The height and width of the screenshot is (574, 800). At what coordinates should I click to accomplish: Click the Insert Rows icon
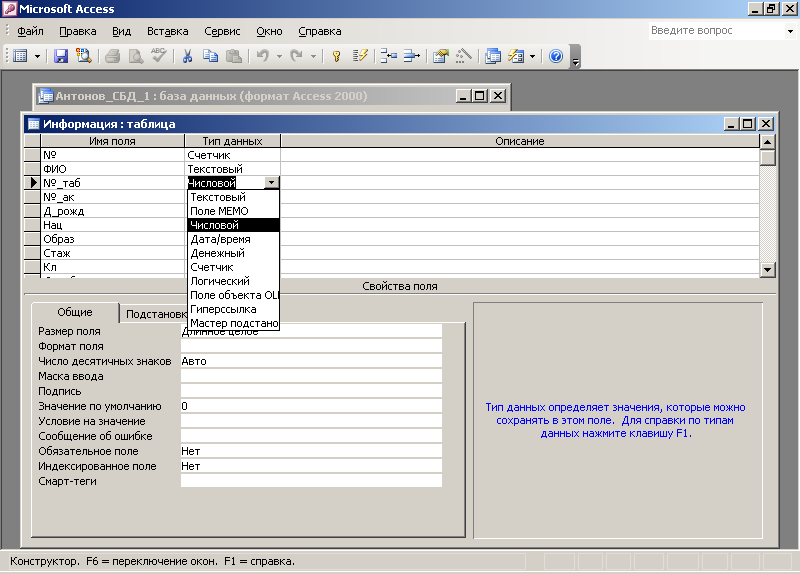click(389, 56)
